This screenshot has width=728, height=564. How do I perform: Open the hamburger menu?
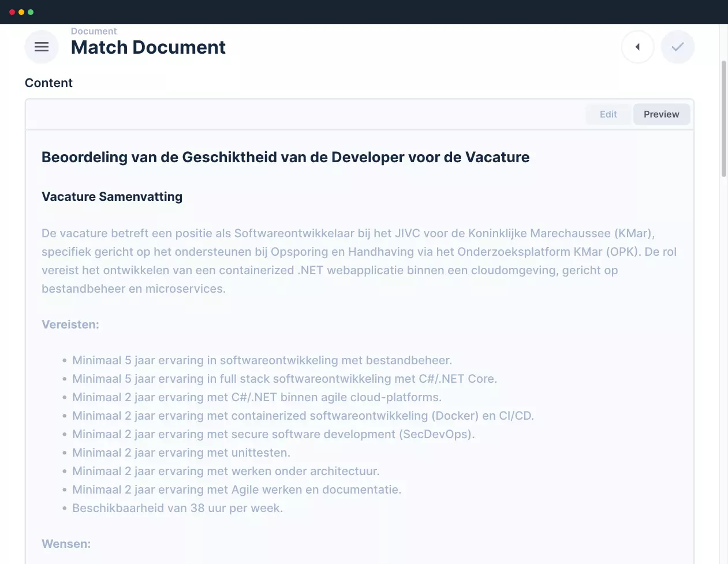pos(42,47)
